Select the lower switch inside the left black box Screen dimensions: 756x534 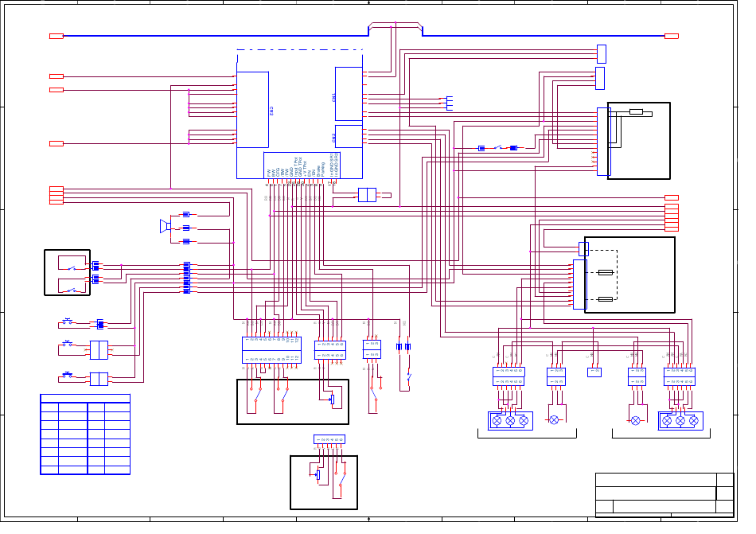(72, 290)
